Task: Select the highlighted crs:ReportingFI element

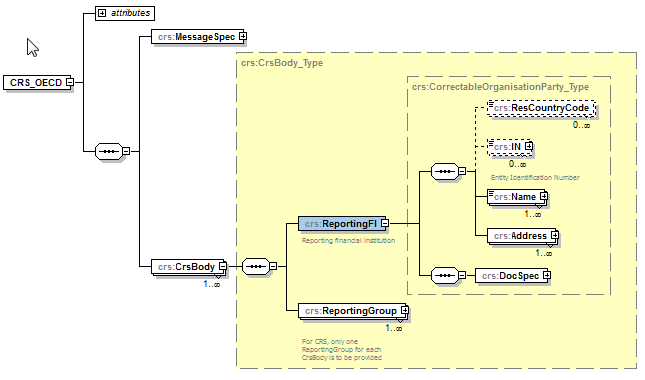Action: (342, 224)
